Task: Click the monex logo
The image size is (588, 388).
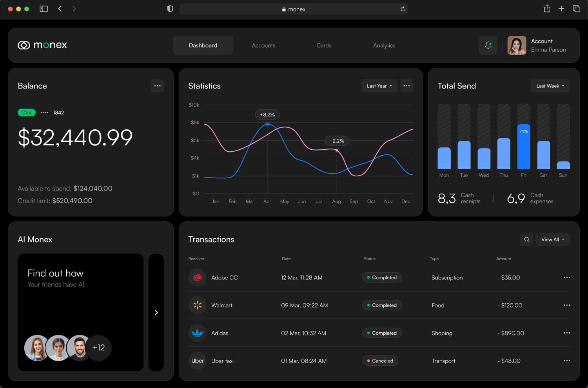Action: [42, 45]
